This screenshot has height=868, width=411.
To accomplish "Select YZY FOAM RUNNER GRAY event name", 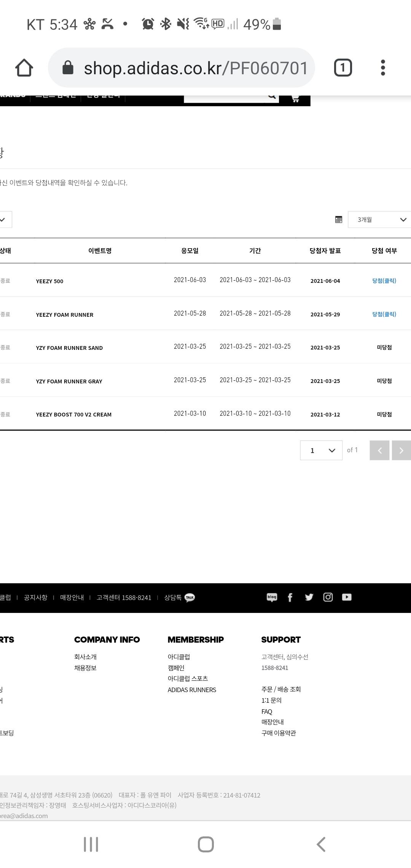I will click(x=69, y=381).
